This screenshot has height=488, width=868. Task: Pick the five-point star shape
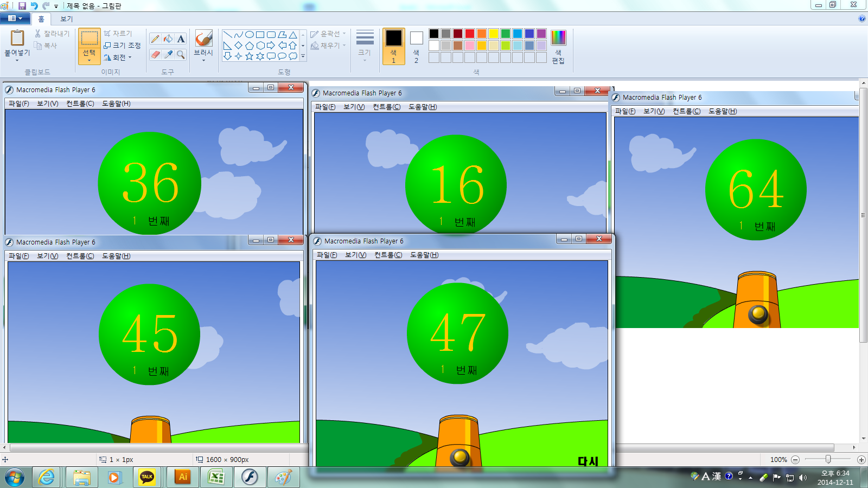pos(250,56)
